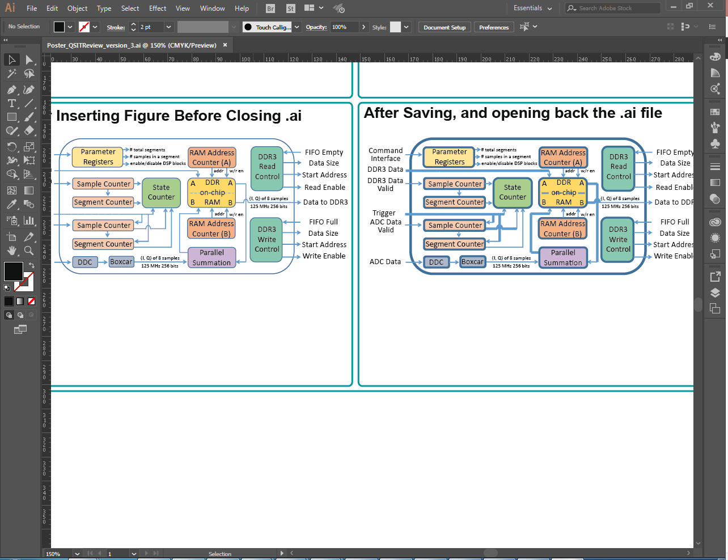Launch Adobe Bridge from the Br icon
Screen dimensions: 728x560
pos(270,9)
